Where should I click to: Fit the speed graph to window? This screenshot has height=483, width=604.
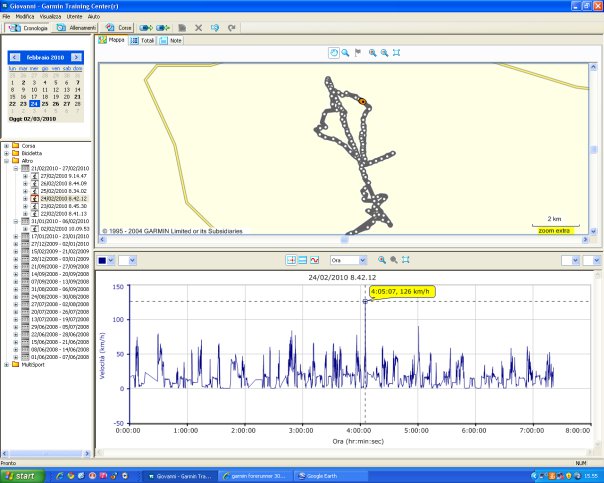[406, 260]
